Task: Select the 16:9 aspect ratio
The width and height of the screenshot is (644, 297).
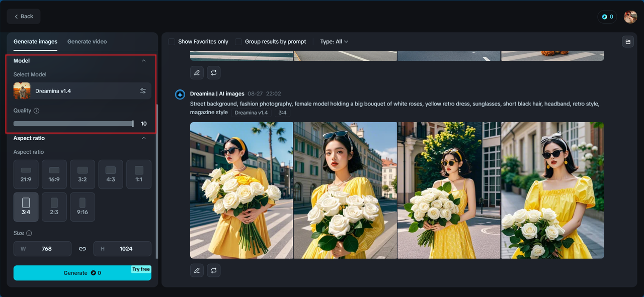Action: [54, 174]
